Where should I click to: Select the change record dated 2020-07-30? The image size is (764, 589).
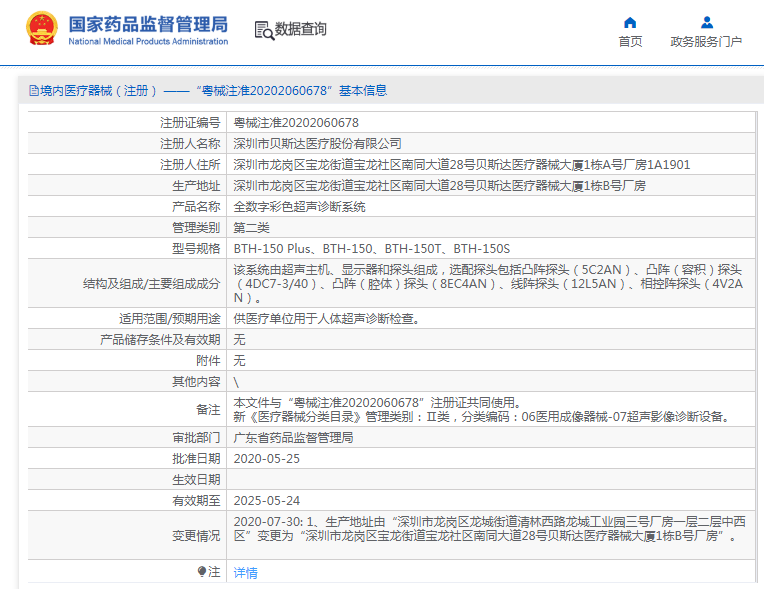click(x=489, y=529)
